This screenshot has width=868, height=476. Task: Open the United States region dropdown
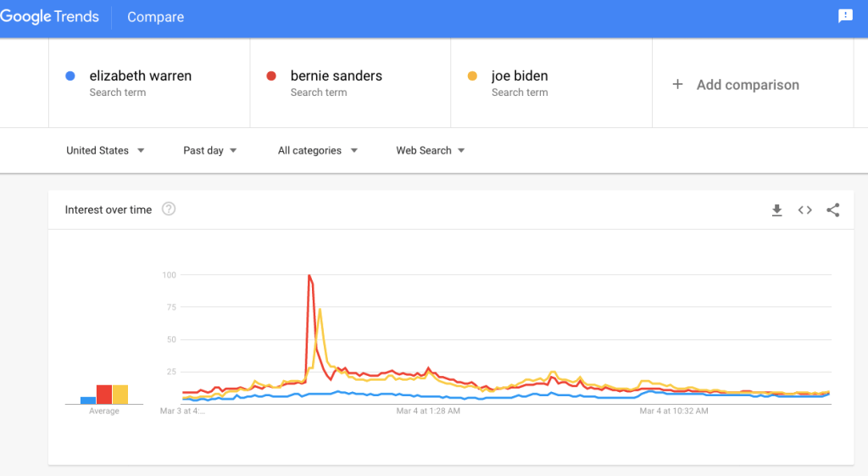105,151
